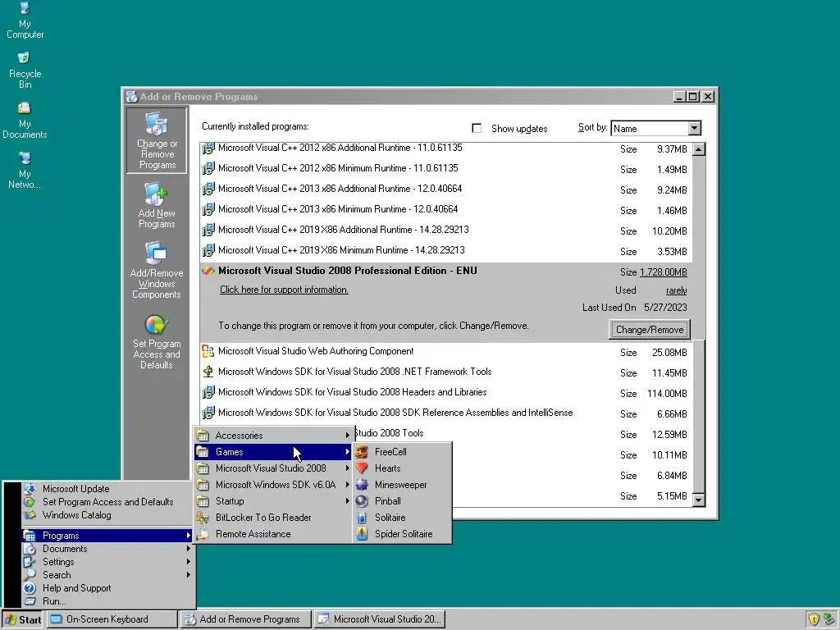Select Microsoft Visual C++ 2013 x86 Additional Runtime entry
Viewport: 840px width, 630px height.
pos(445,189)
